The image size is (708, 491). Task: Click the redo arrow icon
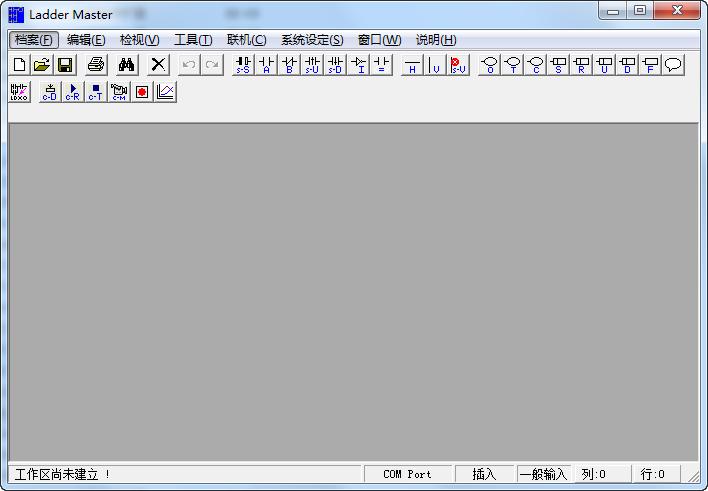coord(212,65)
